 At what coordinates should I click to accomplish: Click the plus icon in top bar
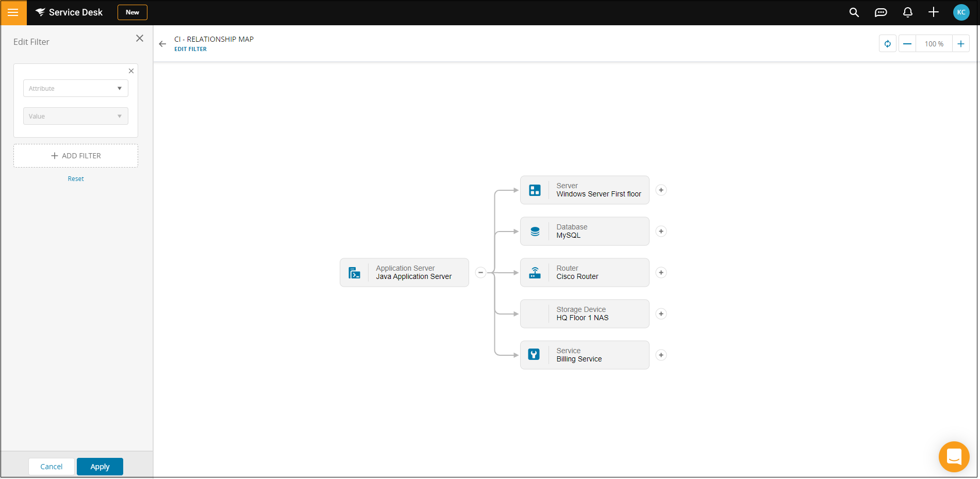click(933, 12)
